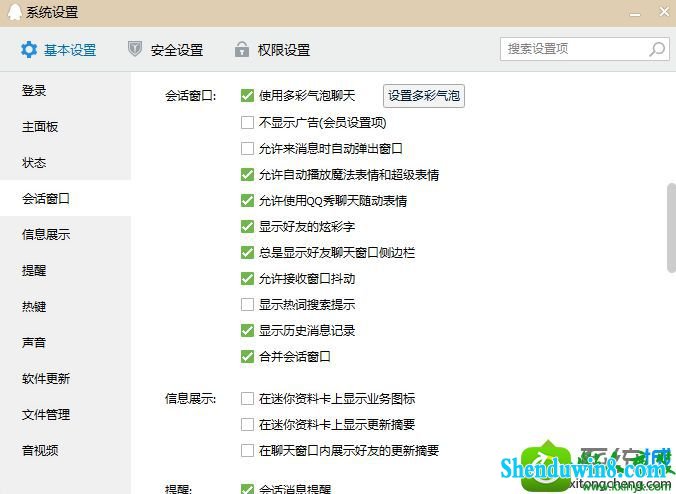Close the 系统设置 window
The width and height of the screenshot is (676, 494).
pyautogui.click(x=664, y=12)
